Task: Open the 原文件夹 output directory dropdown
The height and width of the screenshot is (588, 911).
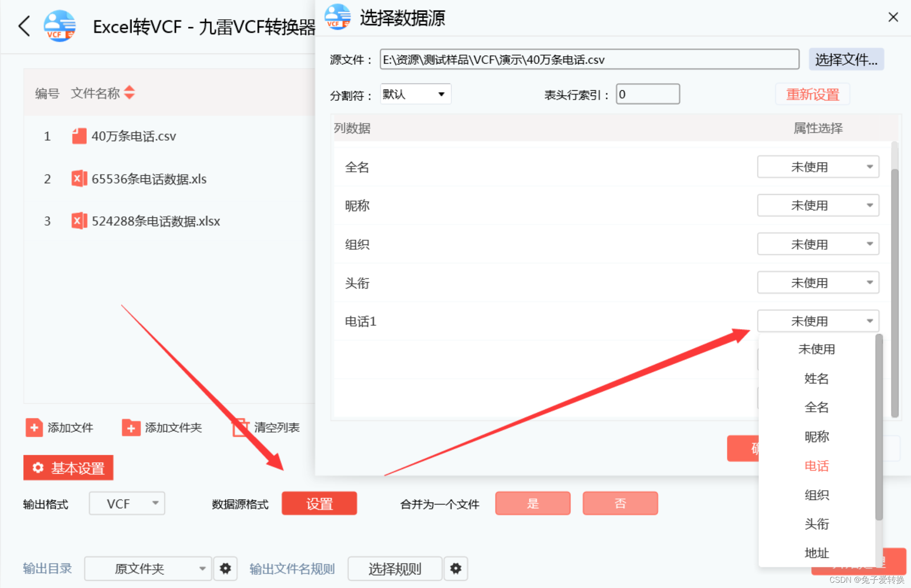Action: (x=148, y=568)
